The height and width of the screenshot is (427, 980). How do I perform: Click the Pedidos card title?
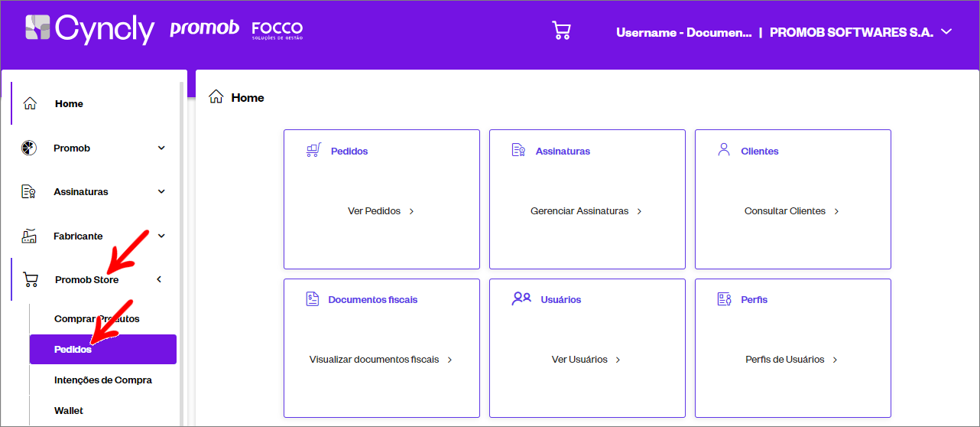349,152
